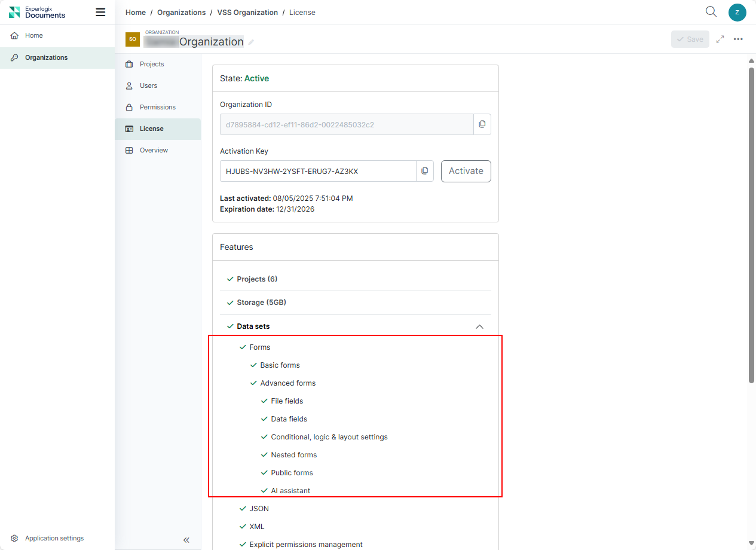This screenshot has height=550, width=756.
Task: Copy the Organization ID
Action: click(x=482, y=124)
